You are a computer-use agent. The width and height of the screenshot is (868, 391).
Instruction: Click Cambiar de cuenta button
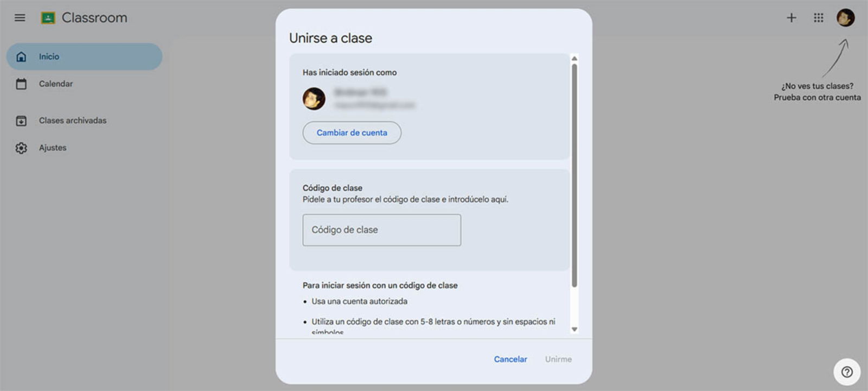point(352,133)
